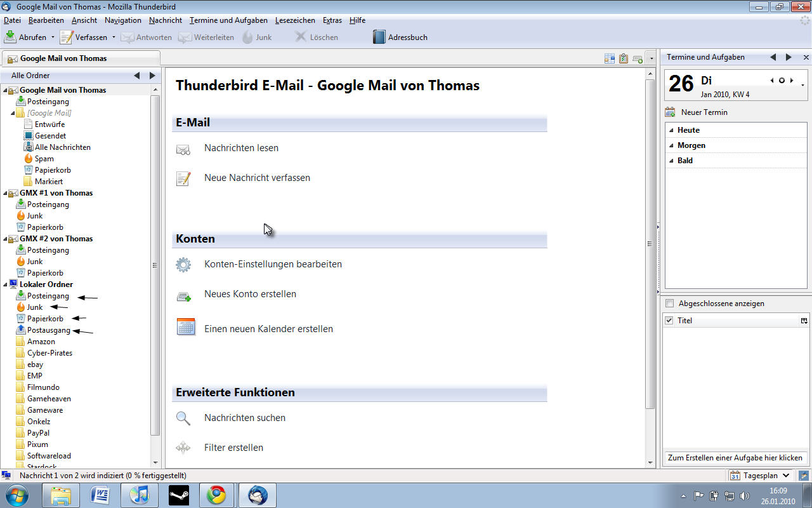812x508 pixels.
Task: Open the Ansicht menu
Action: point(84,20)
